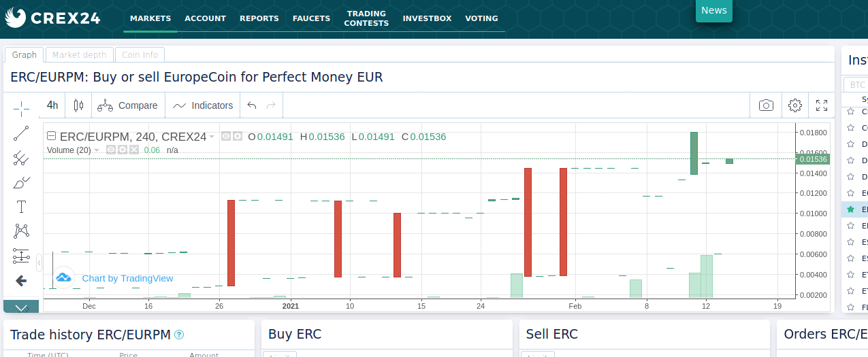Screen dimensions: 868x357
Task: Select the long position forecasting tool
Action: [x=21, y=256]
